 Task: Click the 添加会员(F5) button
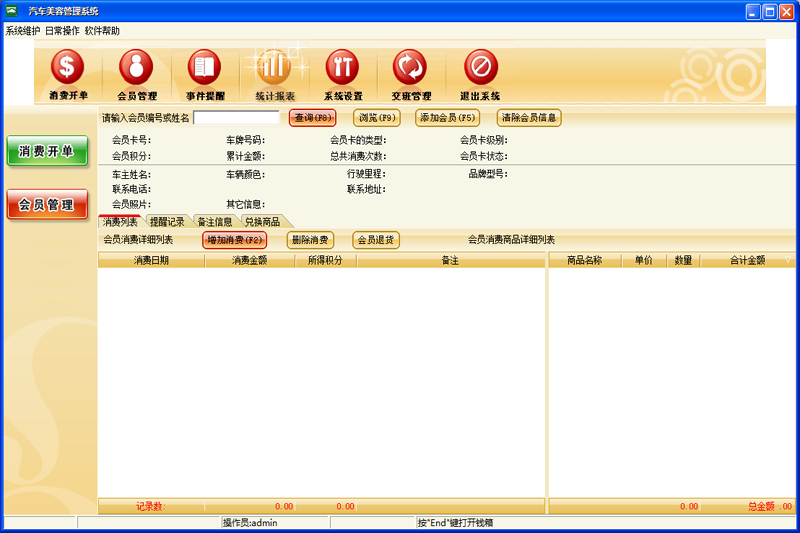pos(447,118)
